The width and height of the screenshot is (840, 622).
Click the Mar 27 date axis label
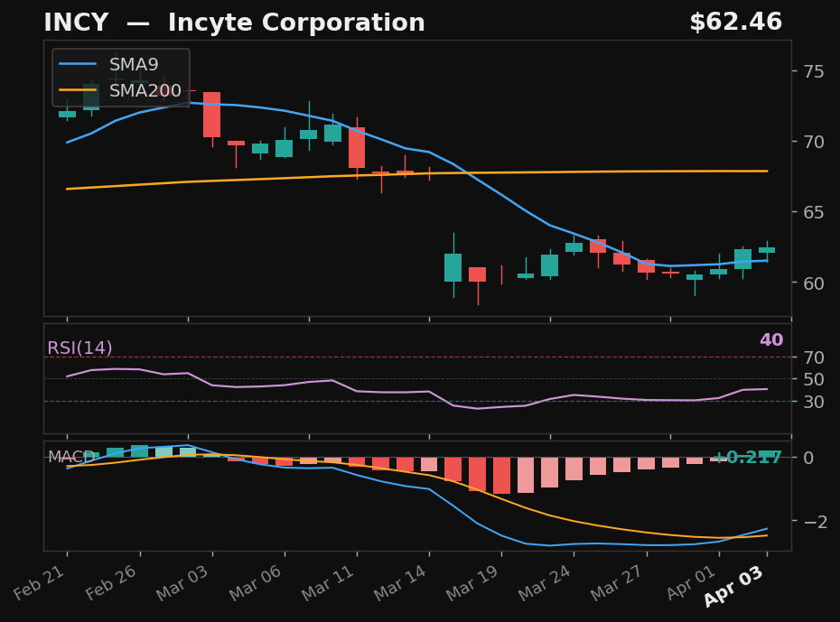(617, 583)
